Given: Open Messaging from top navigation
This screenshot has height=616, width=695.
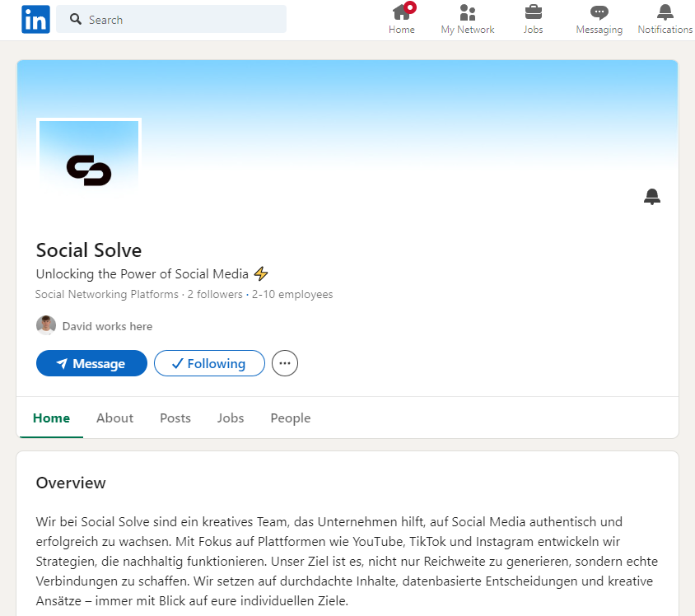Looking at the screenshot, I should (x=599, y=20).
